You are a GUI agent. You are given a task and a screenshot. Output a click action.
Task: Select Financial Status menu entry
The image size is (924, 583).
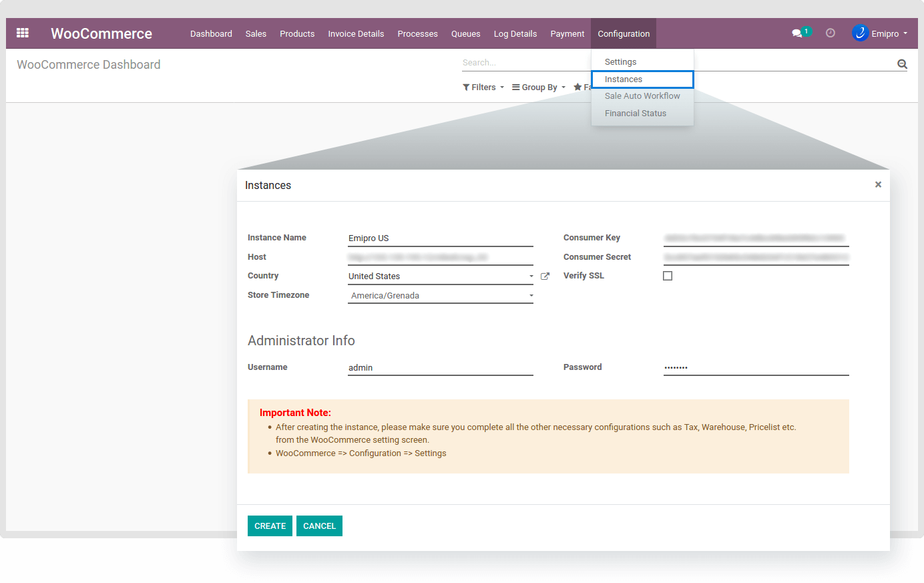[642, 114]
